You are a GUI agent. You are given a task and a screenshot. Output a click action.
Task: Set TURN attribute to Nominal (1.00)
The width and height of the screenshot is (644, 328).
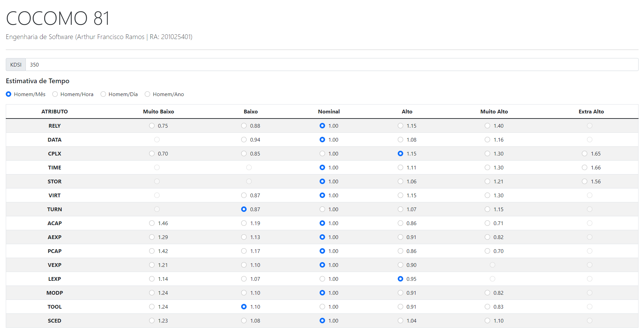coord(322,209)
